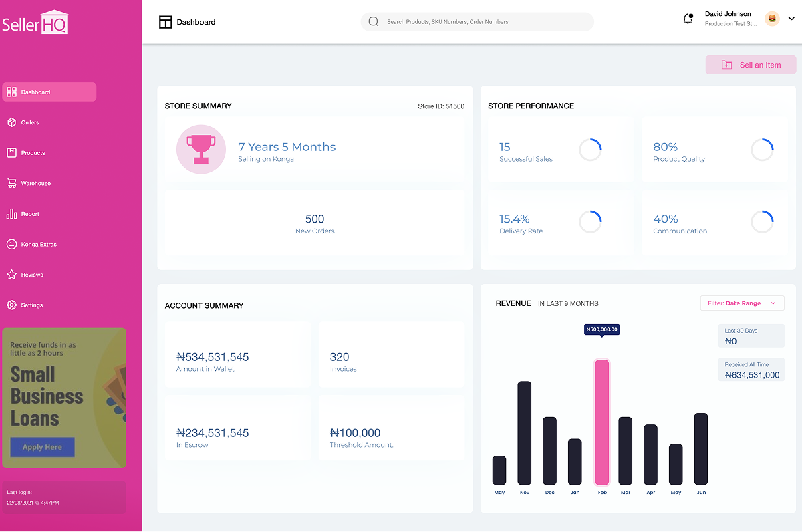Click the Last 30 Days ₦0 box
The height and width of the screenshot is (532, 802).
751,336
